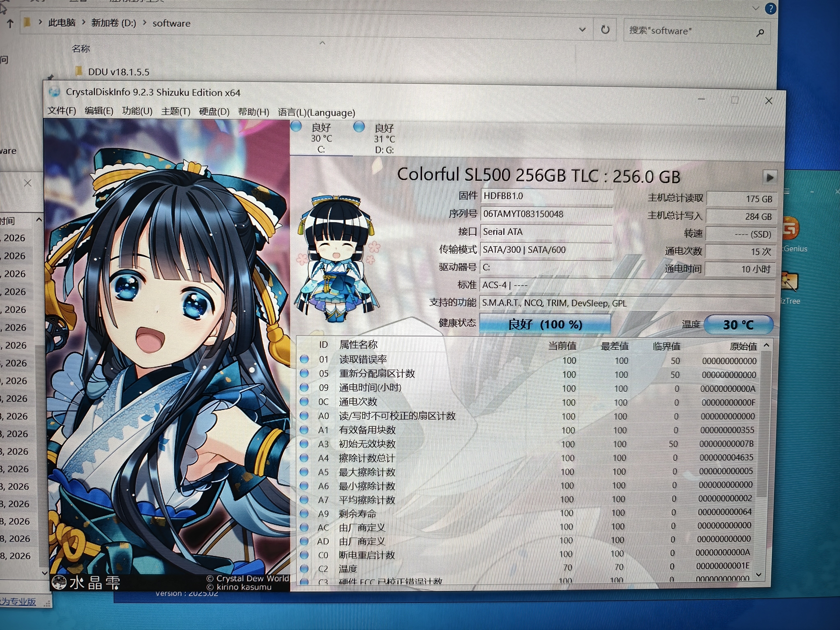Click status icon for A1 有效备用块数 row

[304, 429]
